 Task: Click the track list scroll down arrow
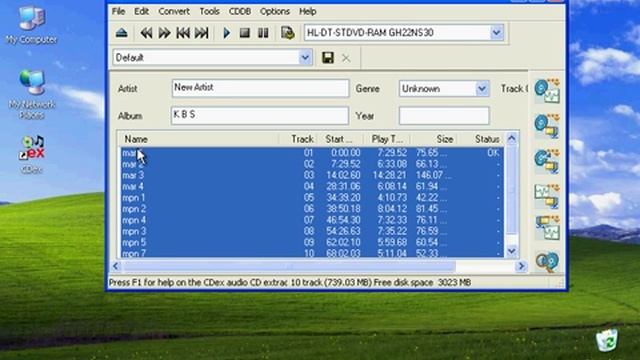click(511, 251)
